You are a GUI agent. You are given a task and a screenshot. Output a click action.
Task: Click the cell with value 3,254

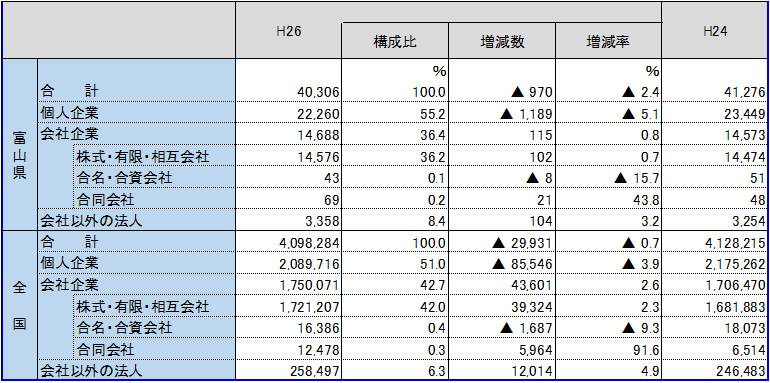point(715,220)
